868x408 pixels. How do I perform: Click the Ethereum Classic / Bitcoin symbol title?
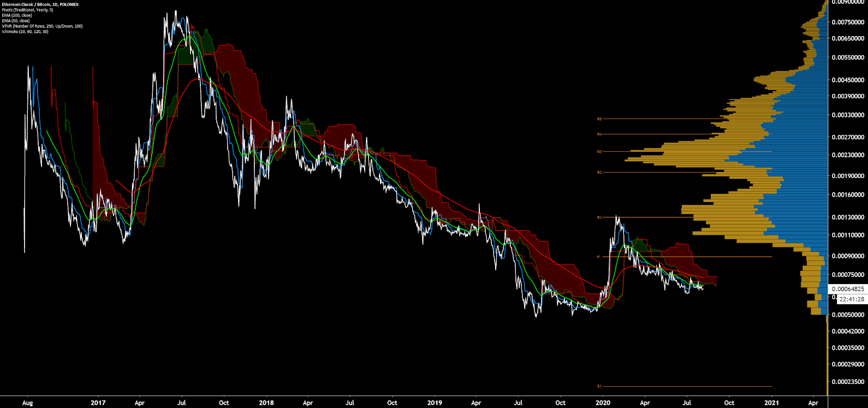(40, 4)
